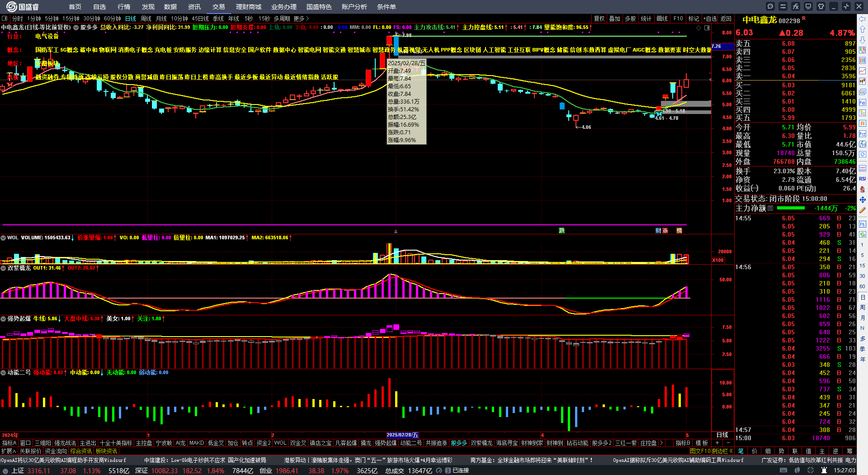Click the F5 sidebar icon
This screenshot has height=475, width=868.
pos(863,224)
